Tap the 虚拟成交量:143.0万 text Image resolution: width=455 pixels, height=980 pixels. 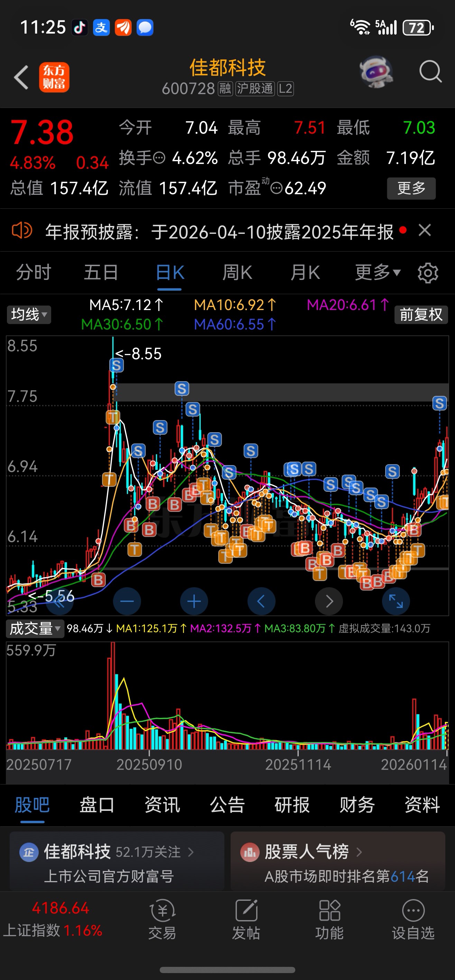(384, 628)
